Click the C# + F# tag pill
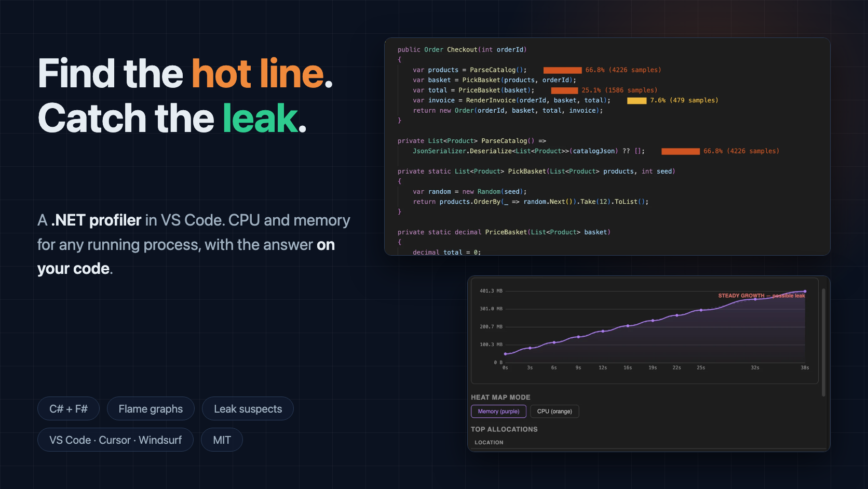 (69, 409)
